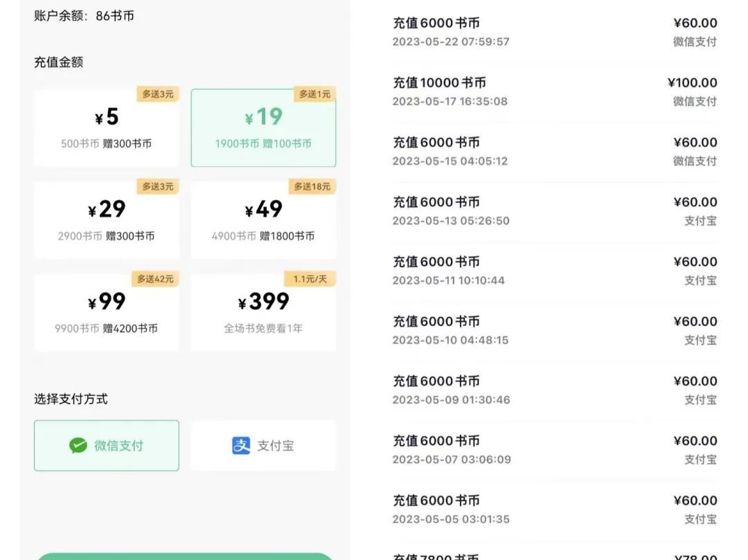Select 微信支付 as payment method
Image resolution: width=748 pixels, height=560 pixels.
tap(107, 446)
